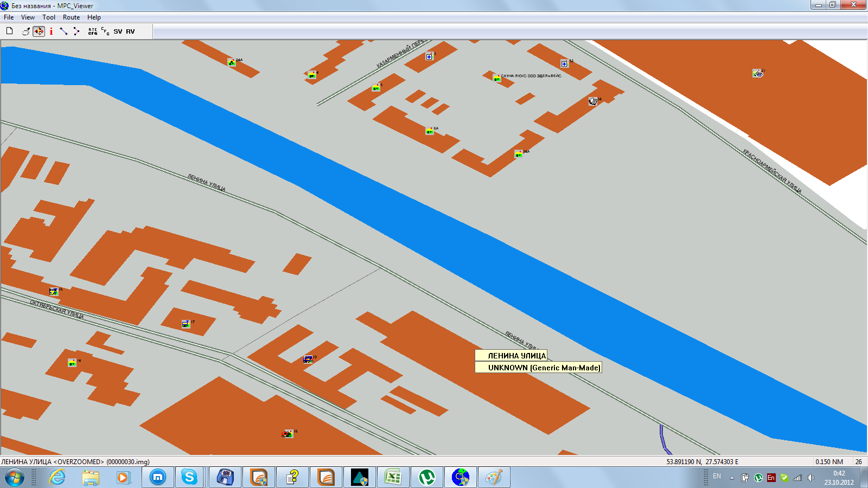Open the Tool menu

click(49, 17)
